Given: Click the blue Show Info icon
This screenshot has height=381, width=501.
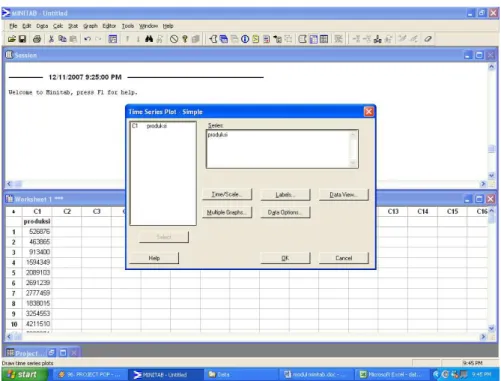Looking at the screenshot, I should (245, 39).
